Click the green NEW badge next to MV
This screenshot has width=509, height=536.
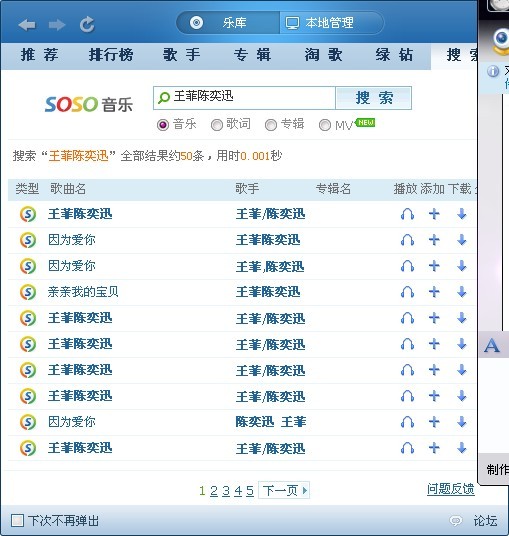pos(366,122)
